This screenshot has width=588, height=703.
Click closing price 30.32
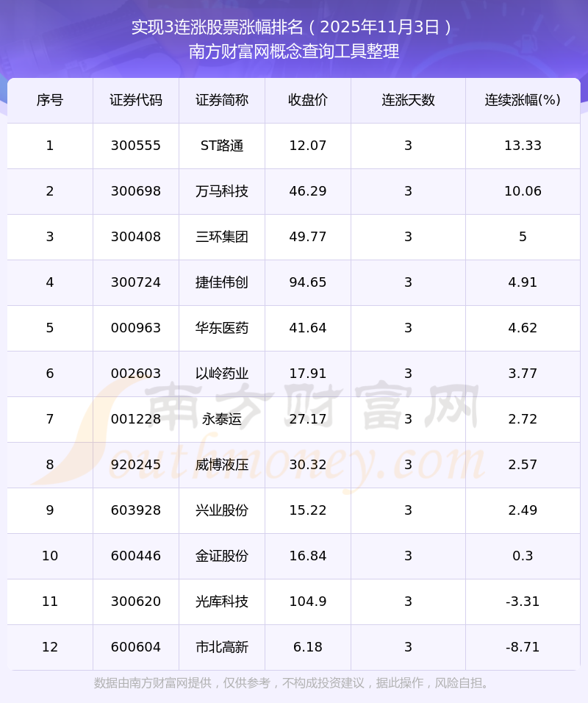(x=308, y=465)
